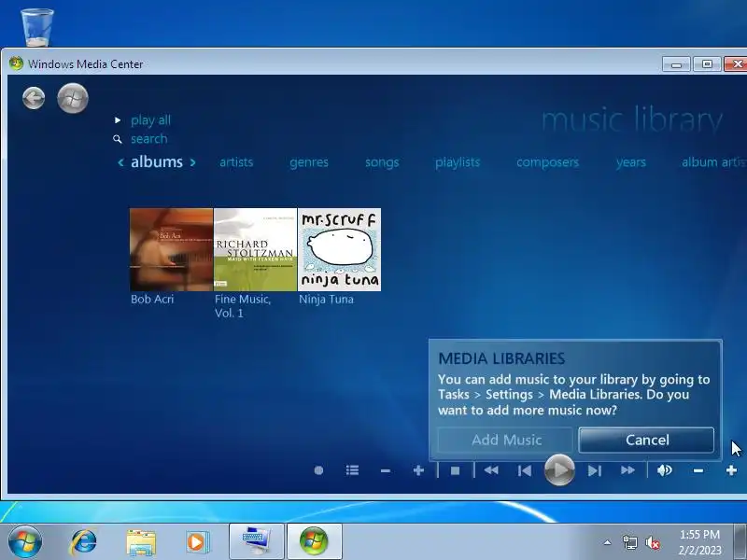Select Windows Media Center taskbar button
Viewport: 747px width, 560px height.
click(314, 541)
